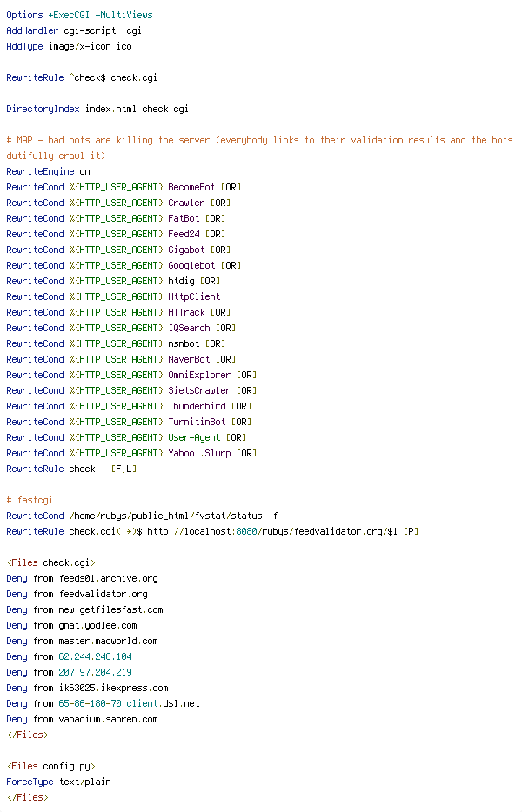Click the '# fastcgi' comment
This screenshot has height=812, width=522.
pyautogui.click(x=30, y=500)
